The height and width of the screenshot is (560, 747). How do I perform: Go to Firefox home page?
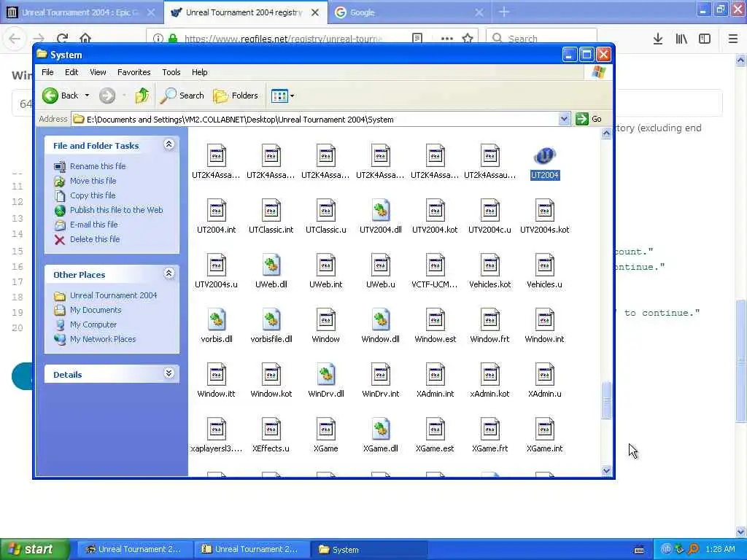pos(85,38)
